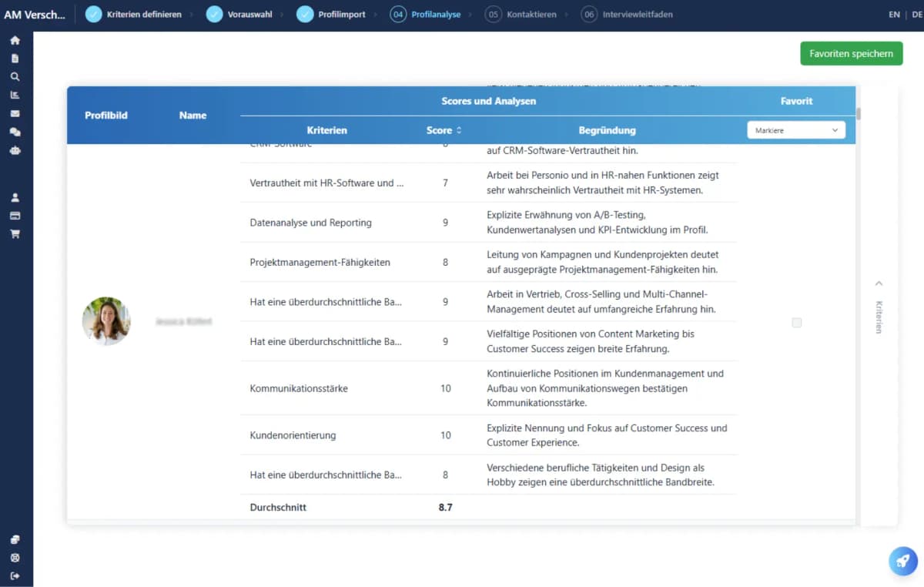Open the mail envelope sidebar icon

coord(15,113)
